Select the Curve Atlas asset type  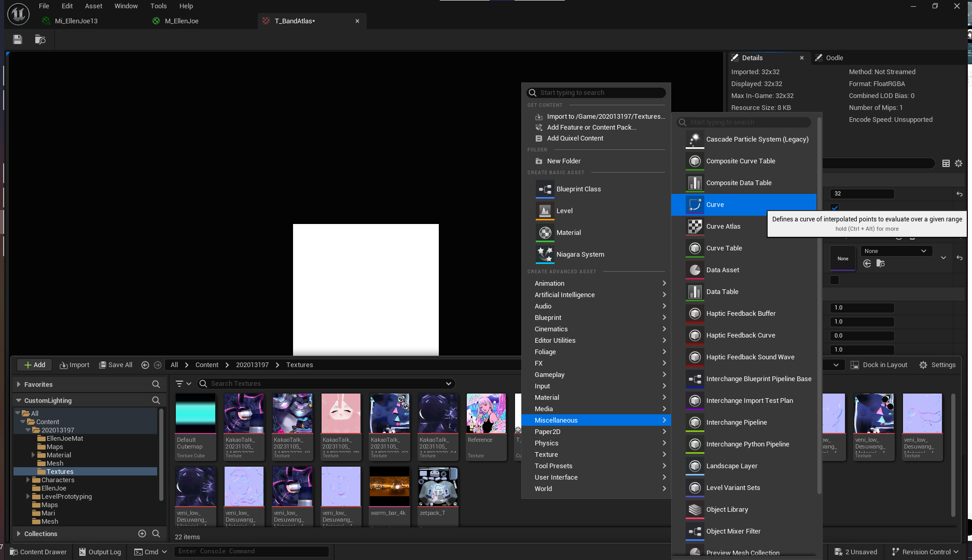[x=723, y=227]
